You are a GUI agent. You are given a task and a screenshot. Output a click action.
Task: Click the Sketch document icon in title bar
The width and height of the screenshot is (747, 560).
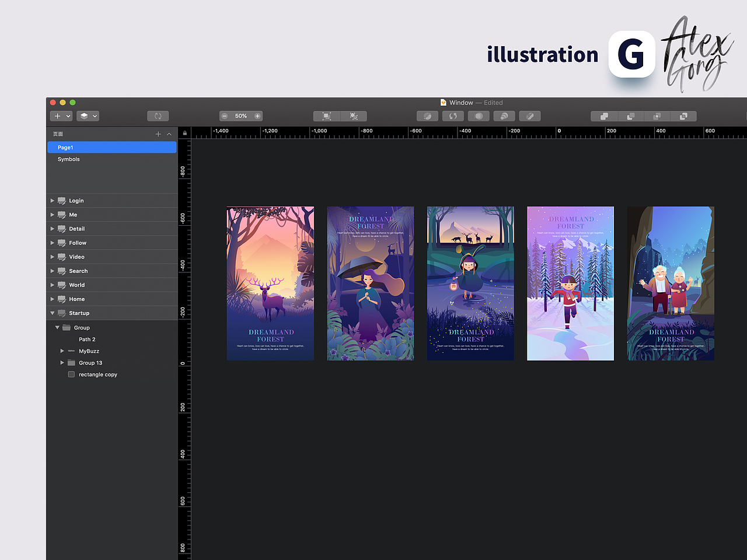coord(444,102)
